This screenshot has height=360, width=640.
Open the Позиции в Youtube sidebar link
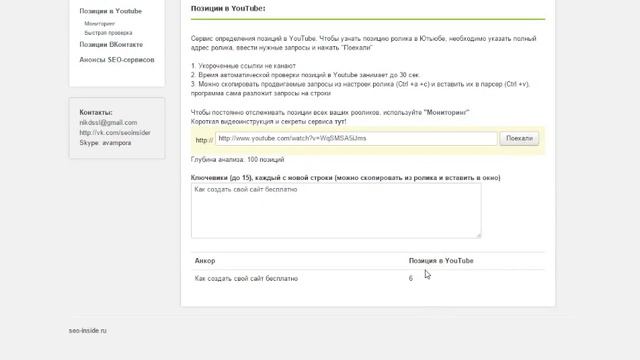pyautogui.click(x=111, y=11)
